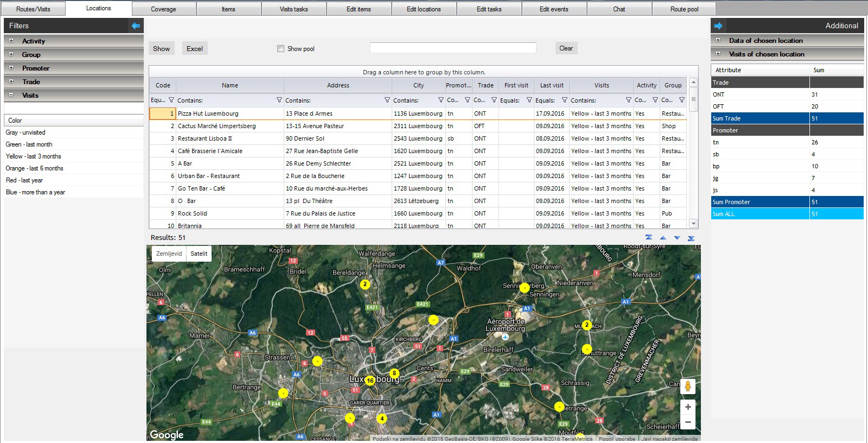Expand Data of chosen location panel

718,40
